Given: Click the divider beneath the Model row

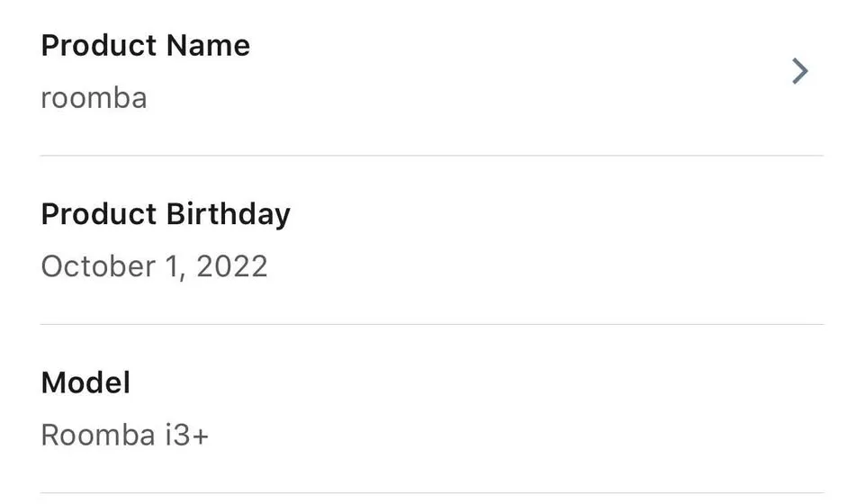Looking at the screenshot, I should [x=432, y=493].
